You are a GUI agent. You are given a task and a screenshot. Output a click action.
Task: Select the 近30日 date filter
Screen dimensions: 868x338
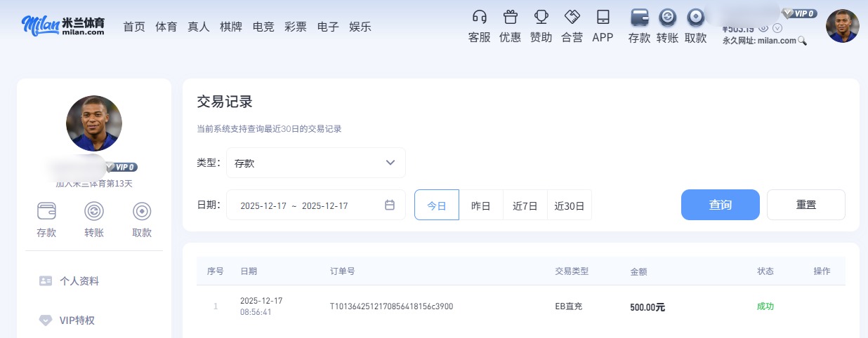[x=570, y=205]
